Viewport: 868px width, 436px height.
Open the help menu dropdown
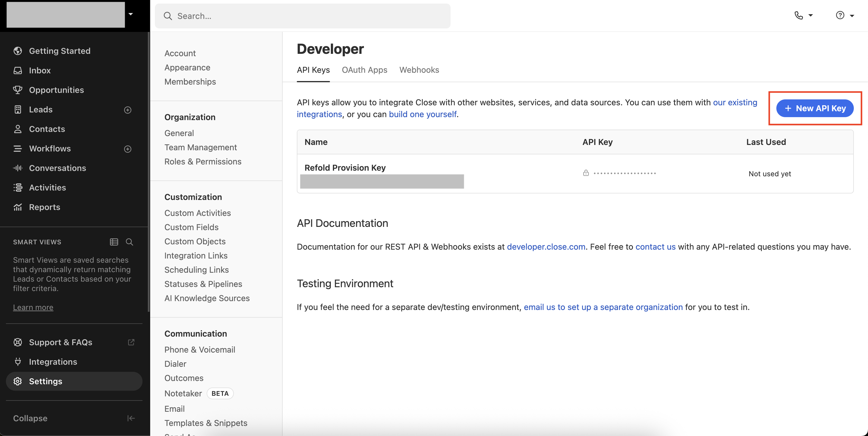tap(841, 15)
